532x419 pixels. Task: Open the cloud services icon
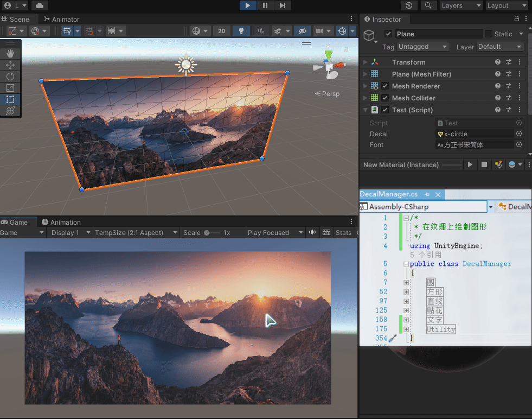[x=40, y=5]
